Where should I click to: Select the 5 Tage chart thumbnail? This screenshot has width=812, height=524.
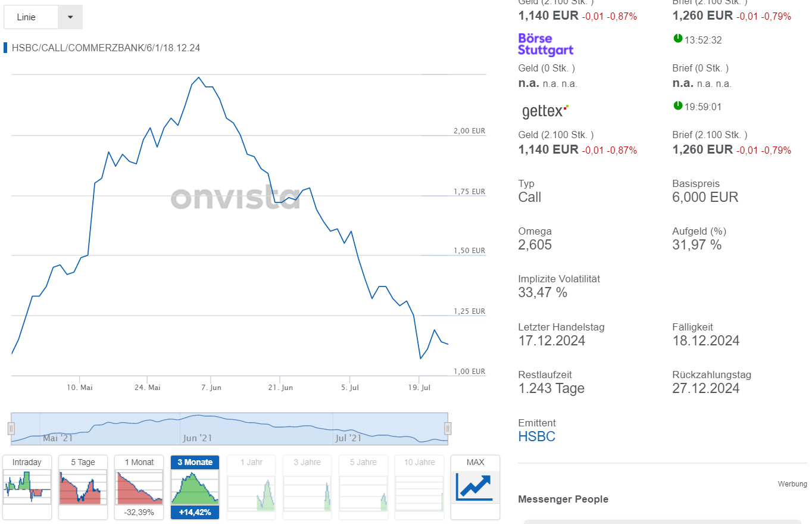click(83, 487)
